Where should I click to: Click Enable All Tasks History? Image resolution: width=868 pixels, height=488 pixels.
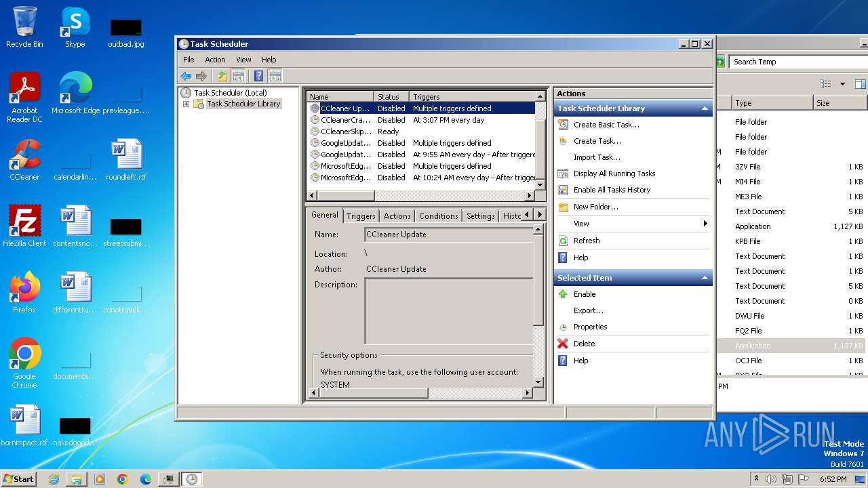(x=612, y=190)
